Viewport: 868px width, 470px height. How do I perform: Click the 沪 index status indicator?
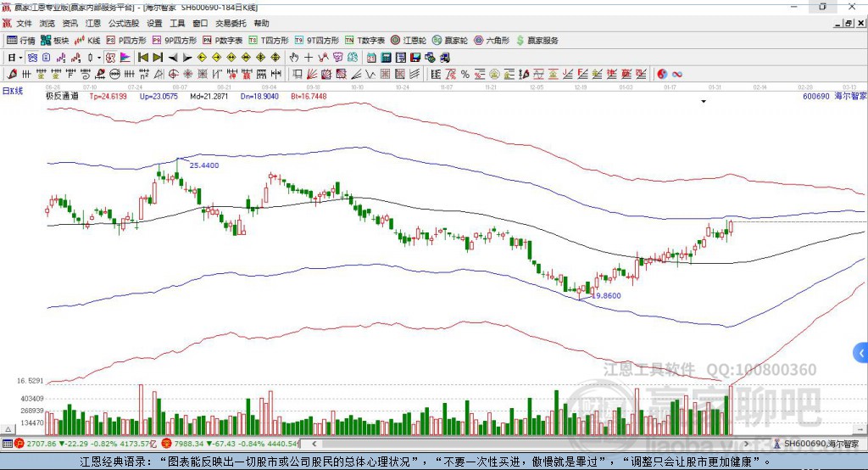[19, 444]
